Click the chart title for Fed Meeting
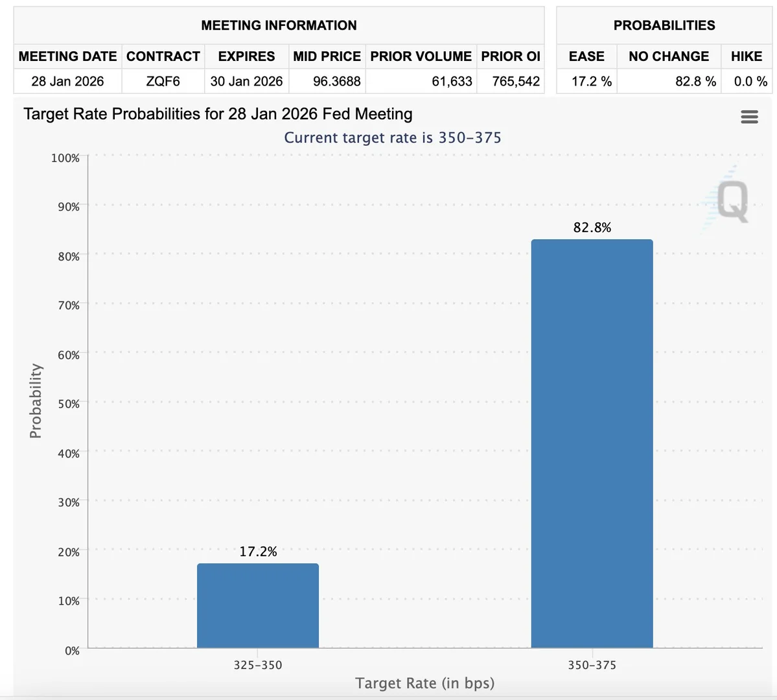777x700 pixels. click(x=218, y=114)
